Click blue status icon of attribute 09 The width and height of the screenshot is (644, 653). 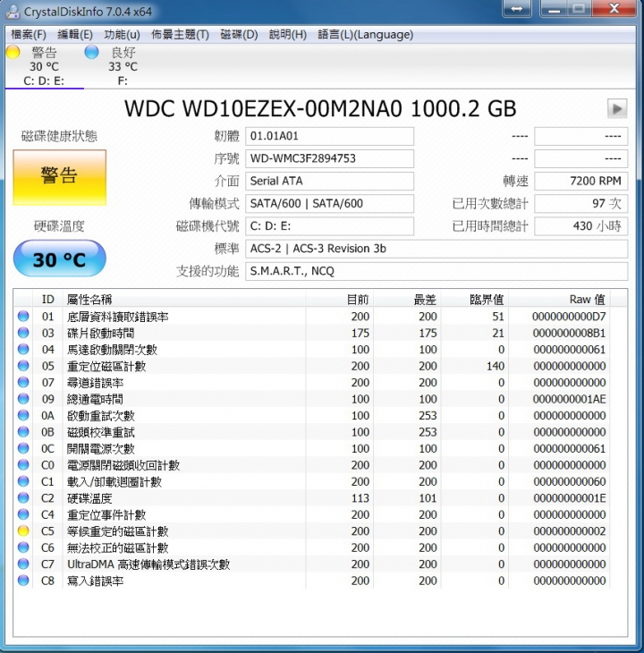[23, 399]
